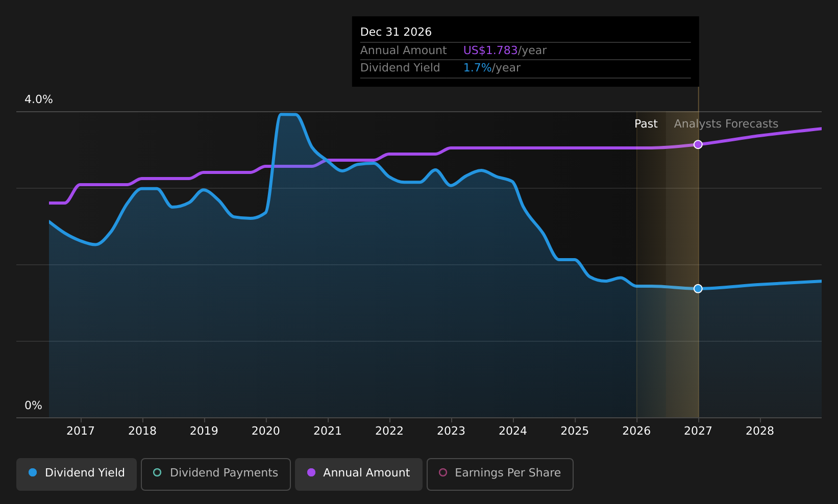Screen dimensions: 838x504
Task: Click the US$1.783/year tooltip value
Action: (x=505, y=51)
